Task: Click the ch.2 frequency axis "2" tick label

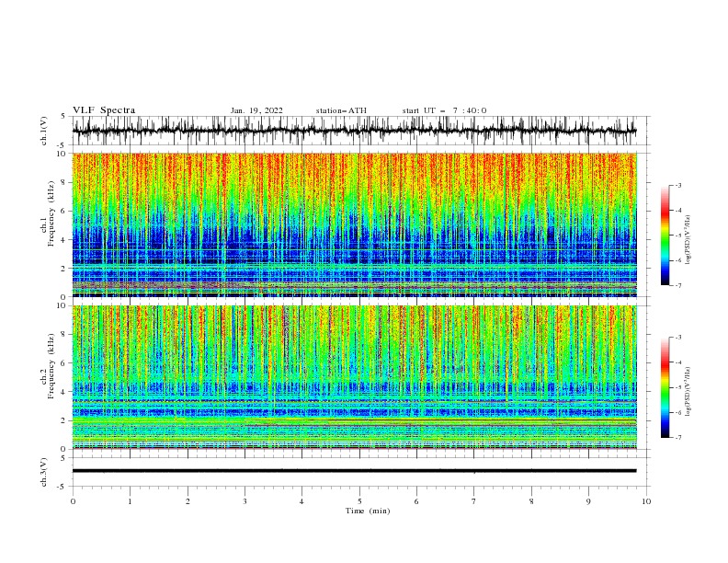Action: [x=64, y=420]
